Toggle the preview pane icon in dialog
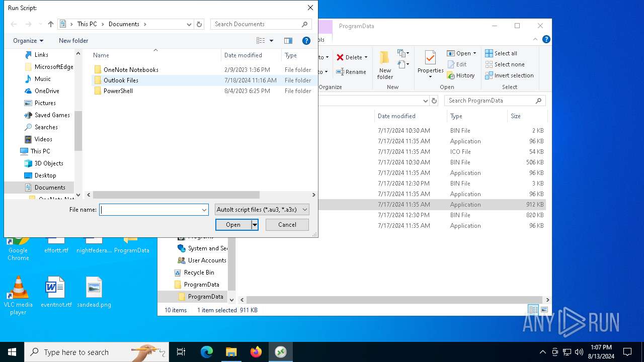The image size is (644, 362). coord(288,41)
